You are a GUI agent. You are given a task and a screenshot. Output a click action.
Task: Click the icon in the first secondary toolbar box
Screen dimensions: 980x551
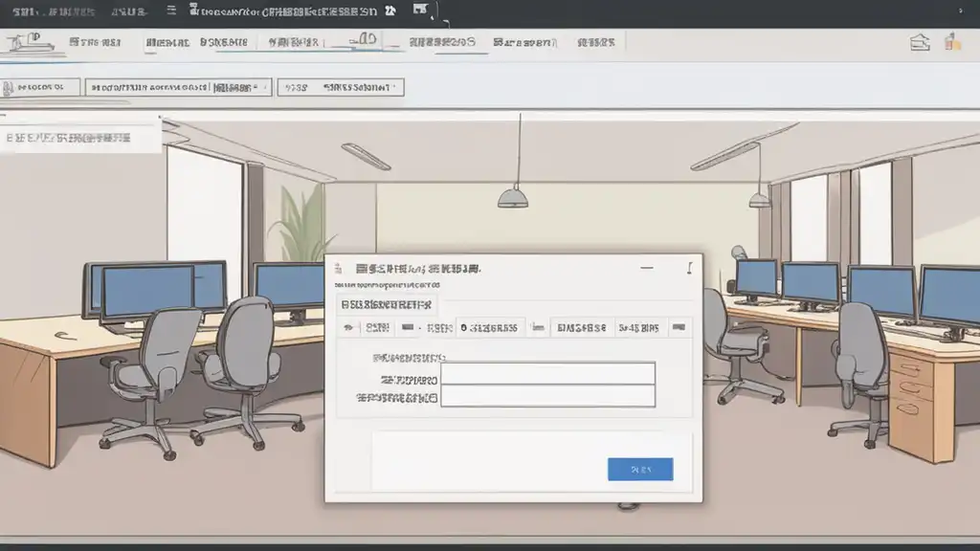(8, 88)
